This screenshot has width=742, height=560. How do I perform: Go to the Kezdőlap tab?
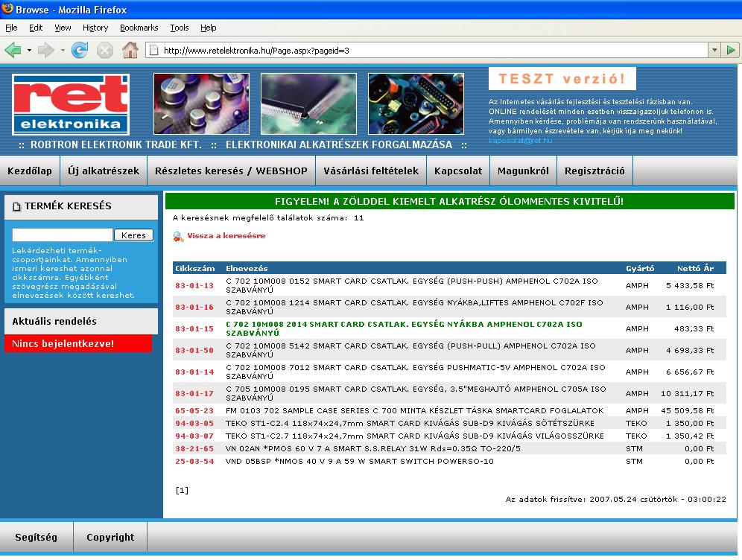[x=30, y=171]
